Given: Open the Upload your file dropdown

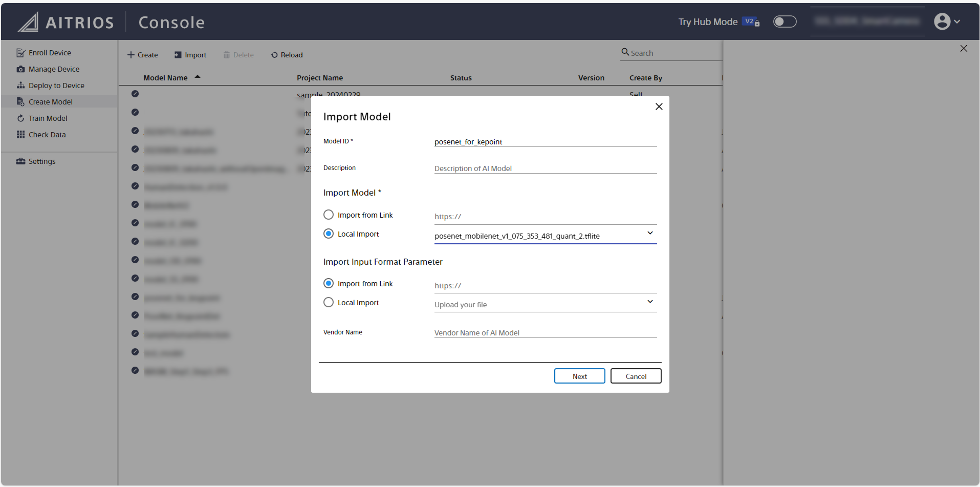Looking at the screenshot, I should click(650, 302).
